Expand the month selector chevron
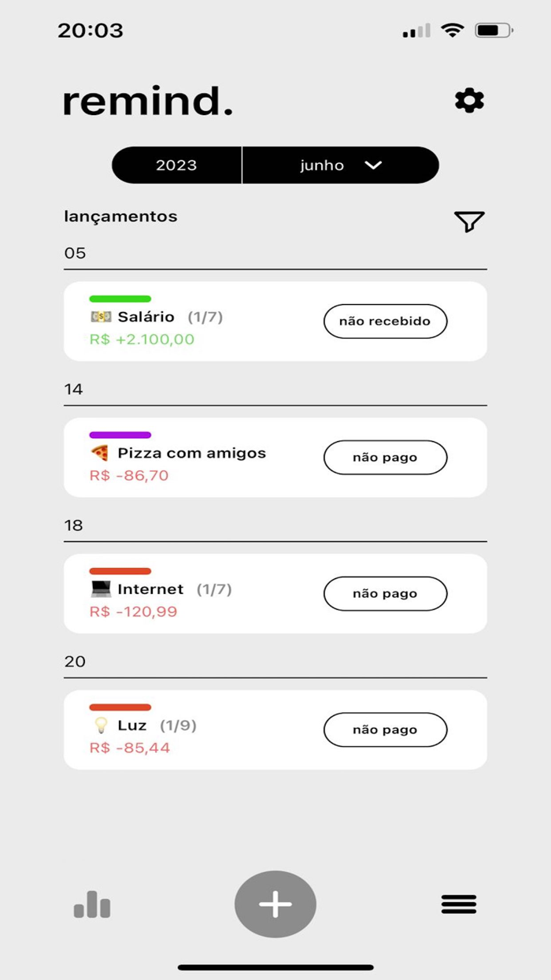This screenshot has height=980, width=551. (374, 165)
